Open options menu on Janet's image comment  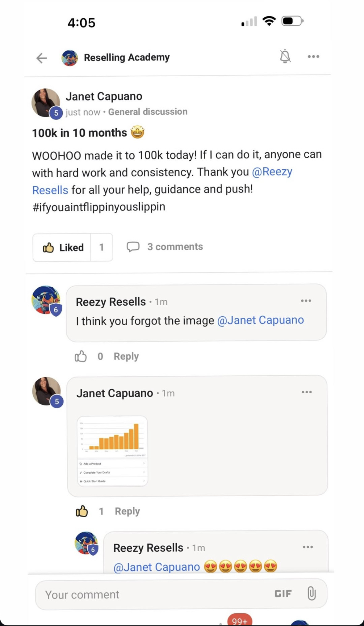[x=307, y=392]
